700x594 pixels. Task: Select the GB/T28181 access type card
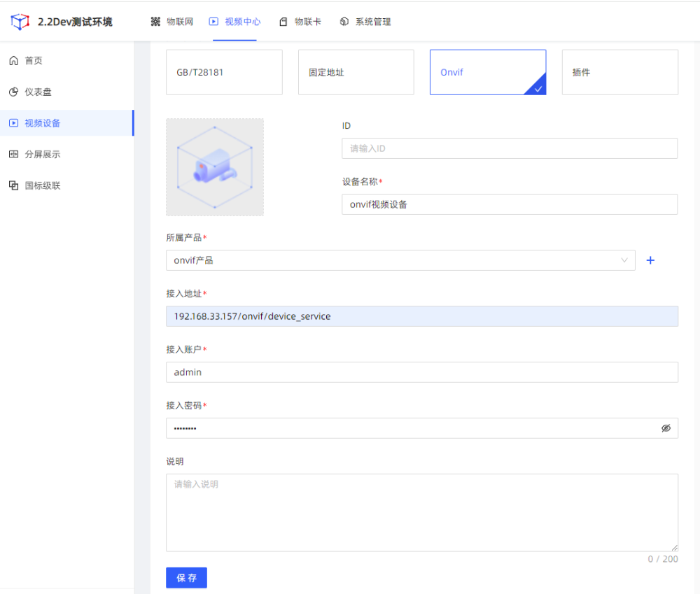tap(224, 72)
